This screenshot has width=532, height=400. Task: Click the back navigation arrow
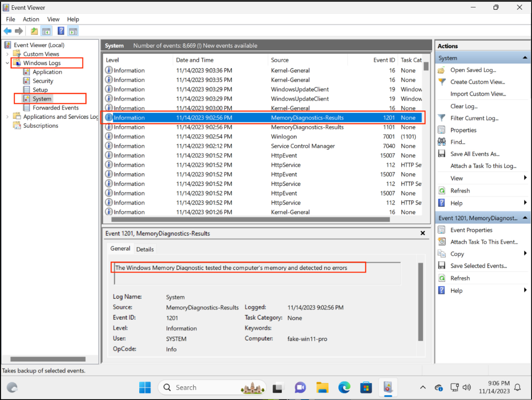(x=8, y=31)
